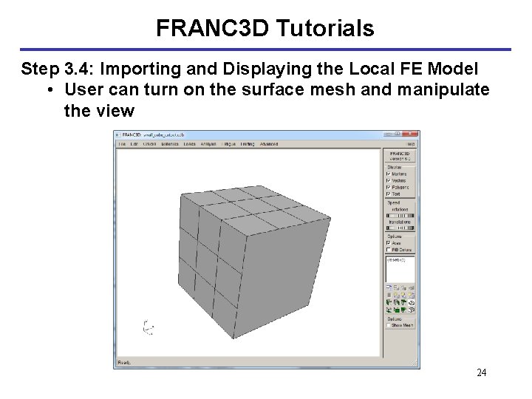532x399 pixels.
Task: Click the highlighted white rotate icon in third row
Action: tap(412, 302)
